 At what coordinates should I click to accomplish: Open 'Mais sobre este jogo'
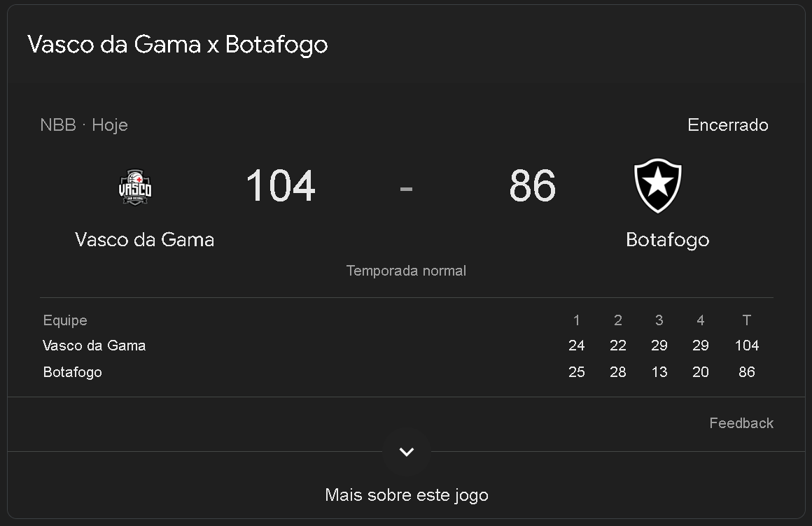(406, 495)
